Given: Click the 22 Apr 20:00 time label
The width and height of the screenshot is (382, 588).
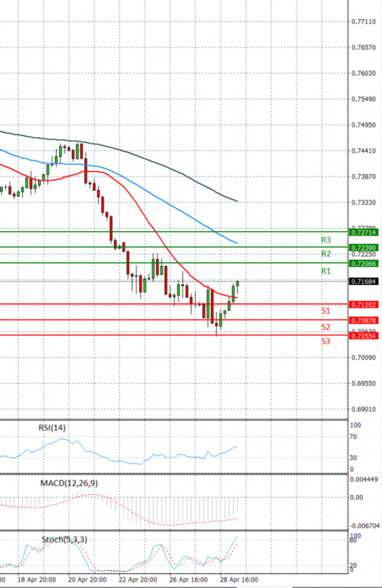Looking at the screenshot, I should [138, 581].
